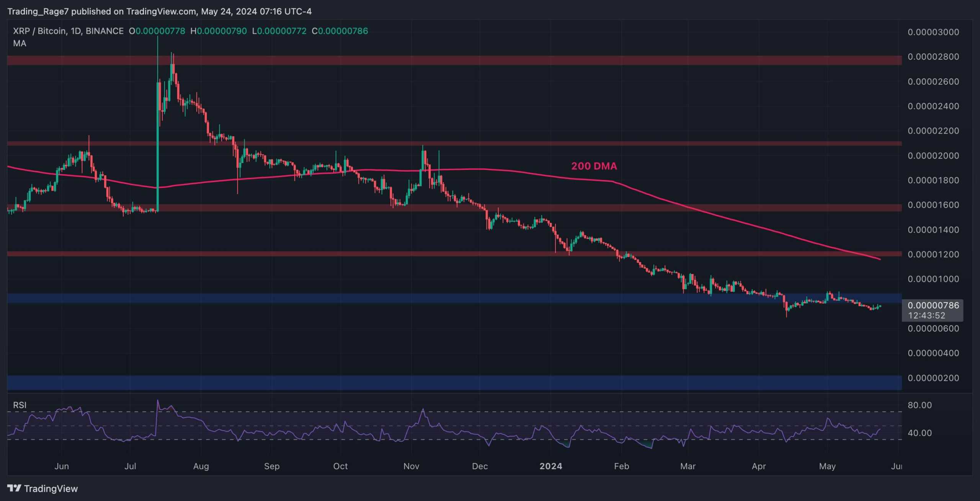Viewport: 980px width, 501px height.
Task: Click the 2024 label on time axis
Action: pos(550,466)
